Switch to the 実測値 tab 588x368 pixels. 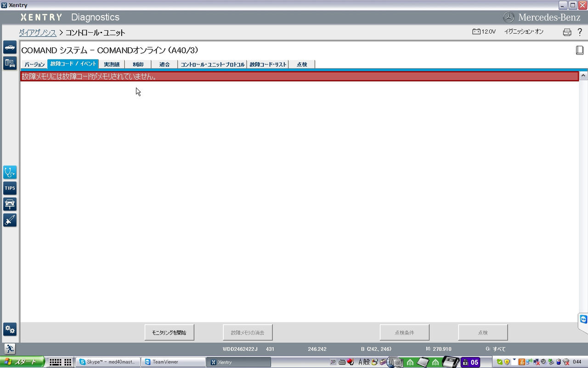[112, 64]
